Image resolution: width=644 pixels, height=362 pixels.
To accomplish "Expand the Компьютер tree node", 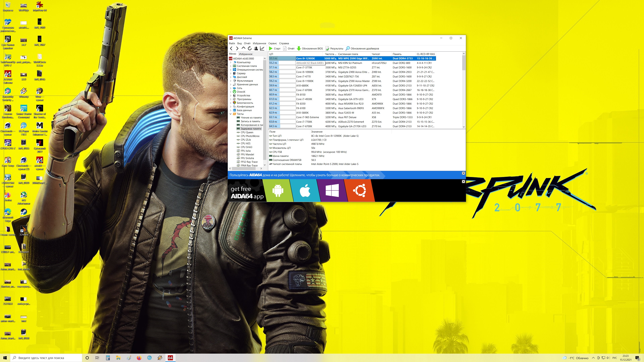I will tap(230, 63).
